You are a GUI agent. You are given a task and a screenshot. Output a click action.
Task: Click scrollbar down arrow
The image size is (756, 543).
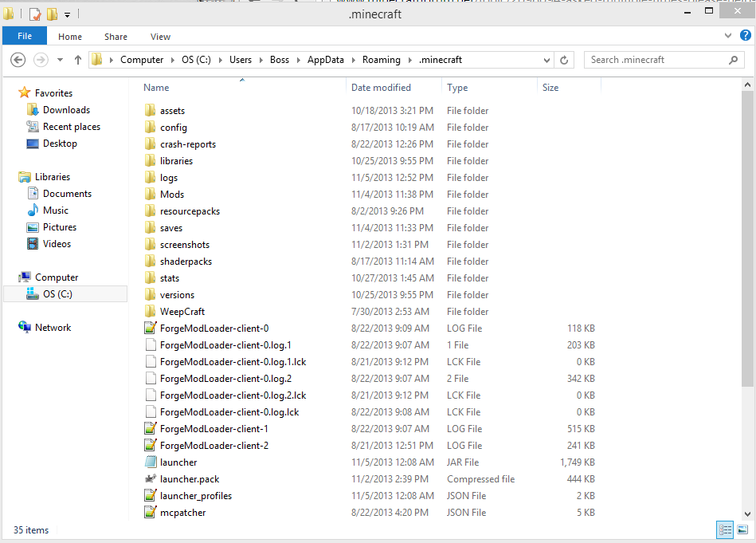(747, 513)
